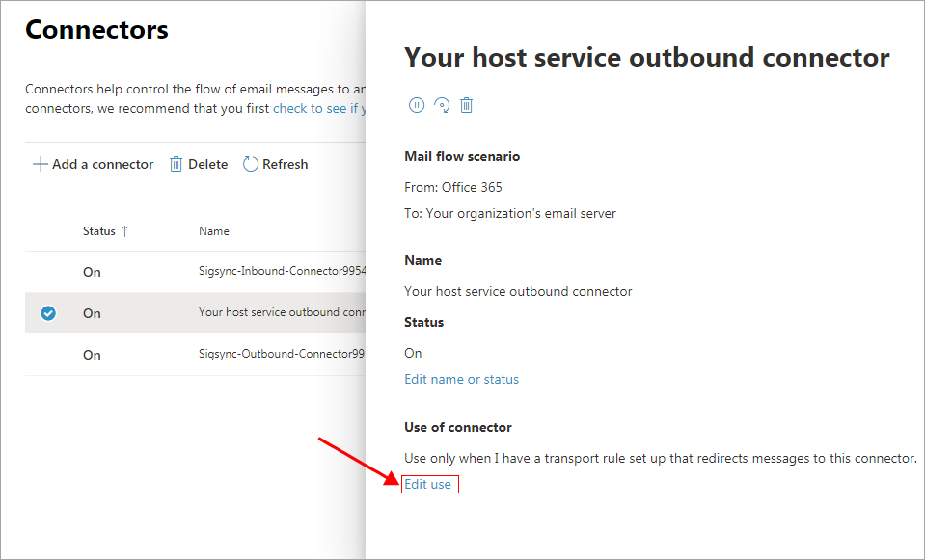Click the Status column header
The width and height of the screenshot is (925, 560).
(98, 231)
